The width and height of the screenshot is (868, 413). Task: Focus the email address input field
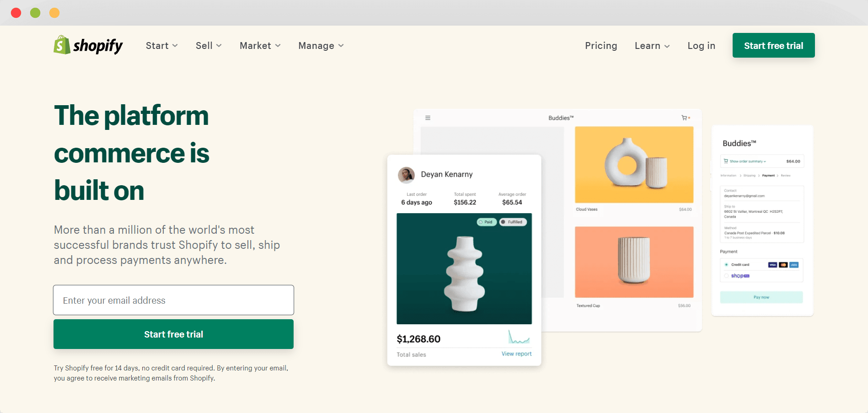[x=173, y=300]
